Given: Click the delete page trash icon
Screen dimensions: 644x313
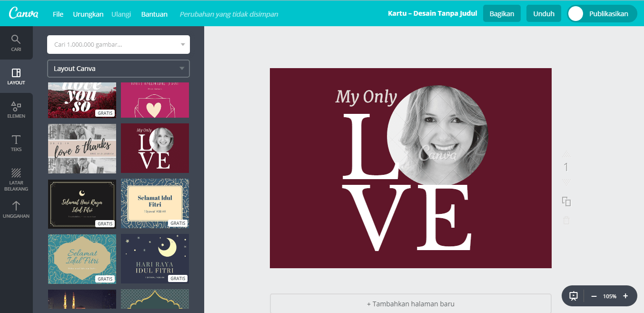Looking at the screenshot, I should coord(566,221).
